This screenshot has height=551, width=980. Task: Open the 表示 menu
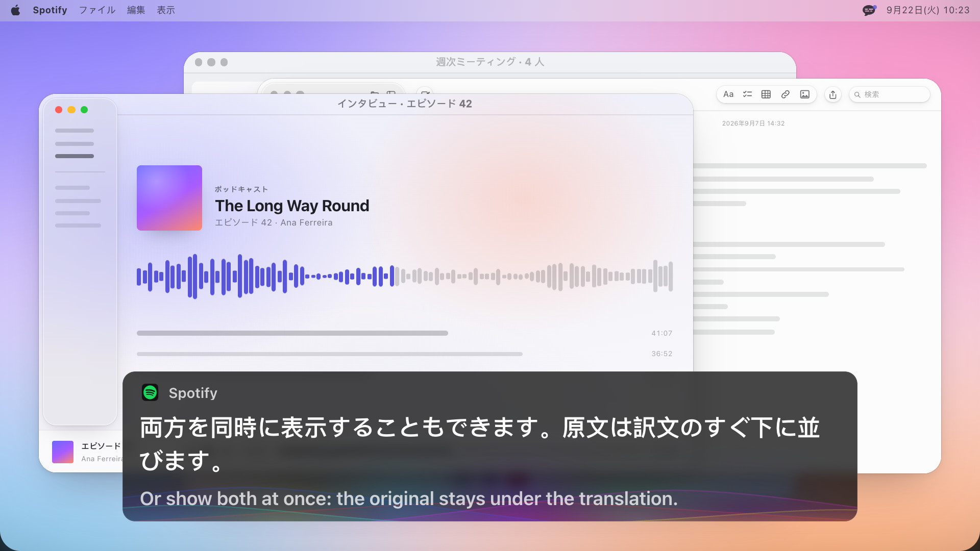click(x=165, y=10)
